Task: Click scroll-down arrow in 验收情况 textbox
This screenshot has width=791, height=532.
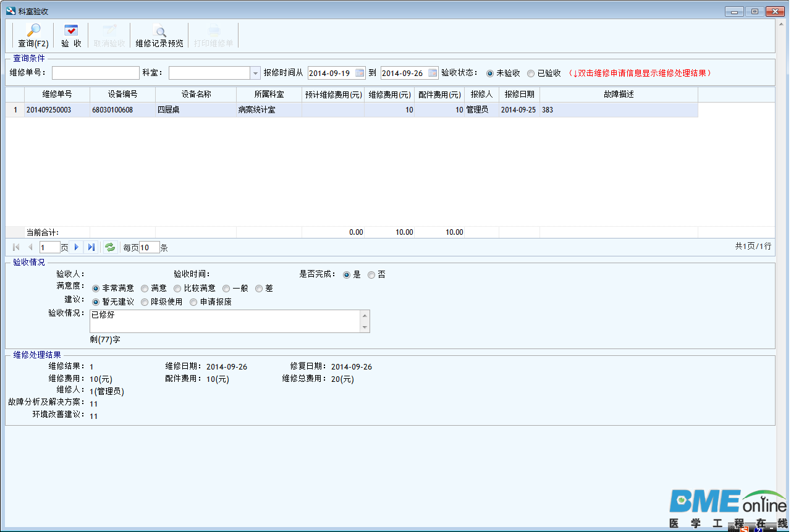Action: point(365,327)
